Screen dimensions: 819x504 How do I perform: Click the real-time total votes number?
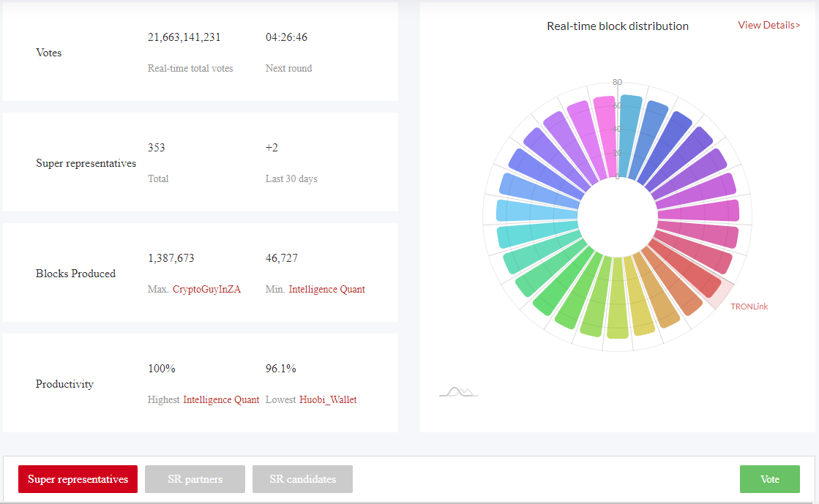click(184, 37)
